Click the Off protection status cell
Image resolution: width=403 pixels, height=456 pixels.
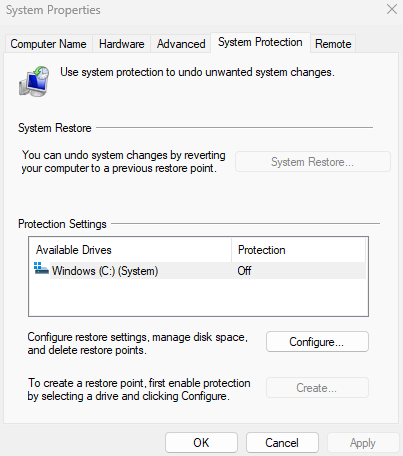point(244,271)
